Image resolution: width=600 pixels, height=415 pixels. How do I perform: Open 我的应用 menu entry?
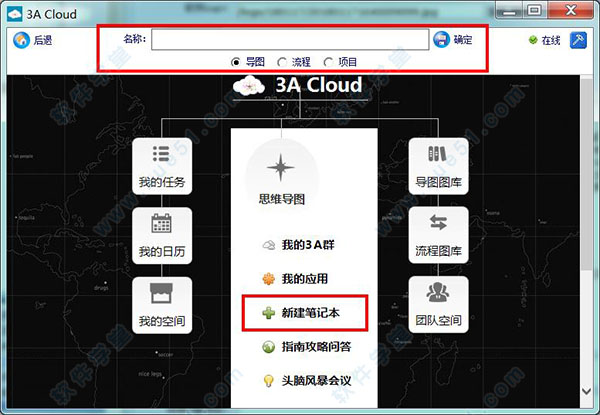[295, 279]
